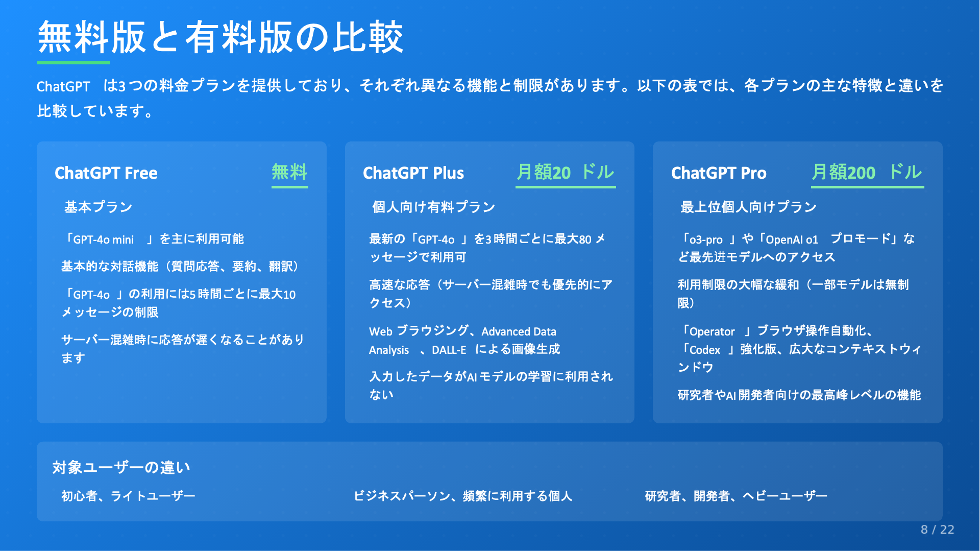The width and height of the screenshot is (980, 551).
Task: Click the 最上位個人向けプラン subtitle
Action: [x=749, y=207]
